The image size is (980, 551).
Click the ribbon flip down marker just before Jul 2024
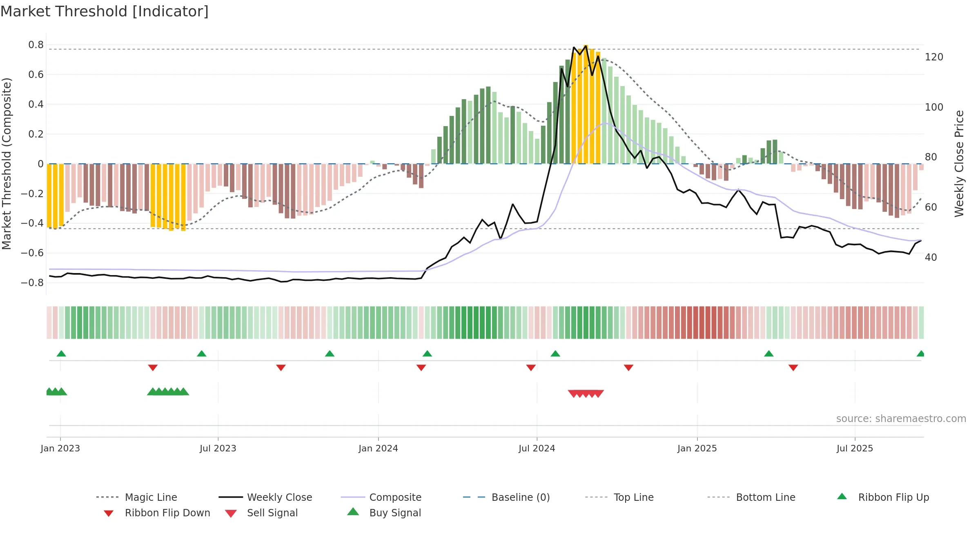[x=531, y=368]
